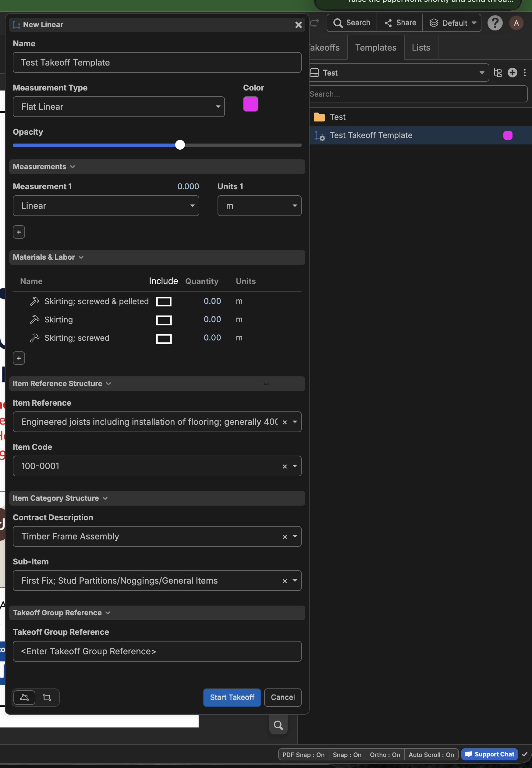
Task: Click the folder tree structure icon
Action: tap(497, 73)
